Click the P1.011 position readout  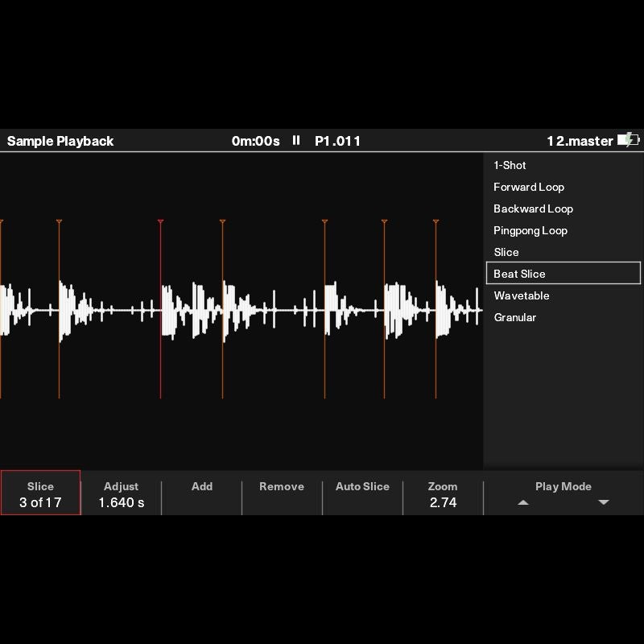pyautogui.click(x=337, y=141)
